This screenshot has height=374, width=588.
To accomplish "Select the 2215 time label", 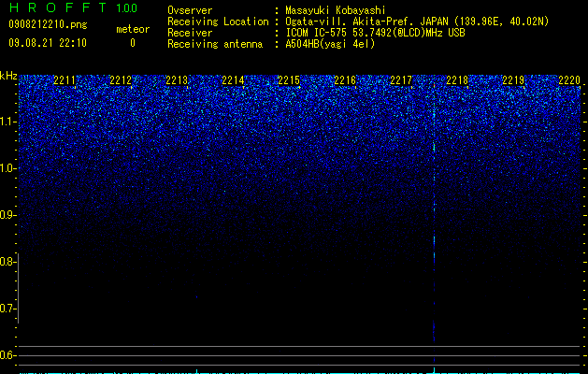I will click(289, 80).
